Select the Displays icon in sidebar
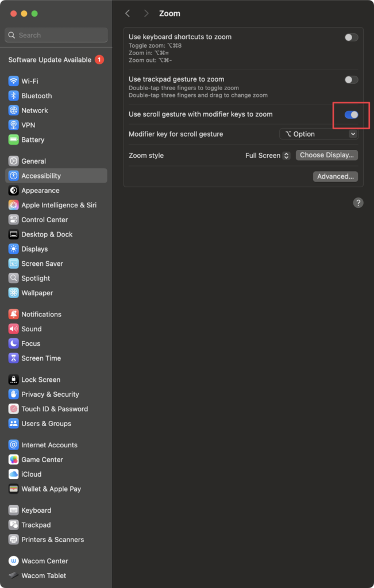This screenshot has height=588, width=374. point(13,249)
